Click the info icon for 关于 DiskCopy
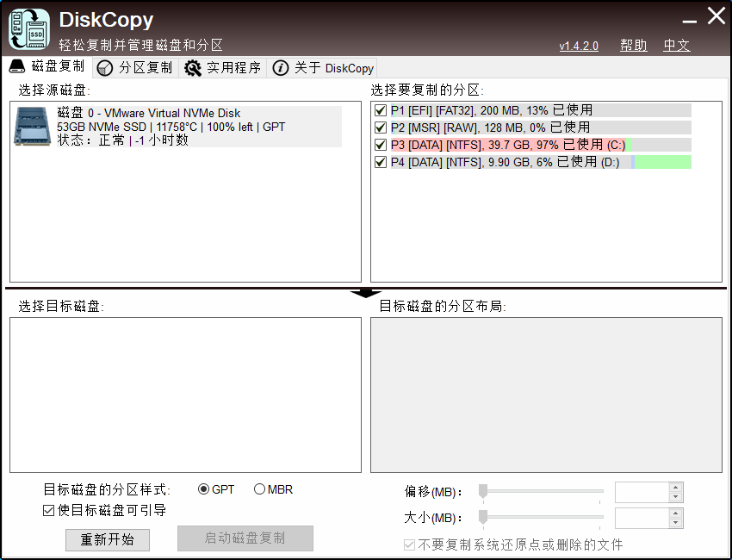Viewport: 732px width, 560px height. 281,68
